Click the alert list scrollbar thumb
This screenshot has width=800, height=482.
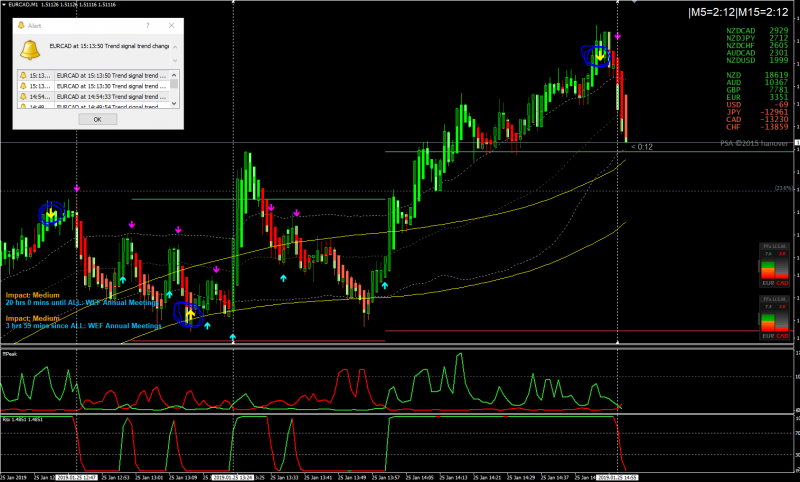tap(174, 84)
